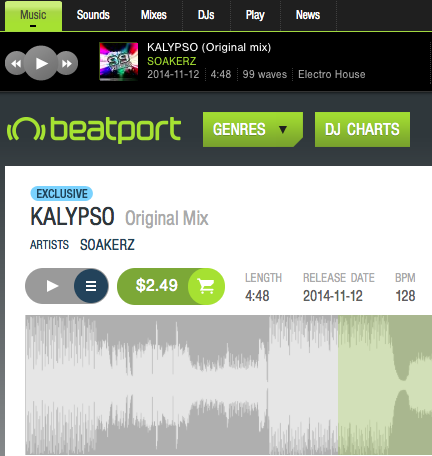Add track to queue with list icon
432x456 pixels.
[91, 286]
